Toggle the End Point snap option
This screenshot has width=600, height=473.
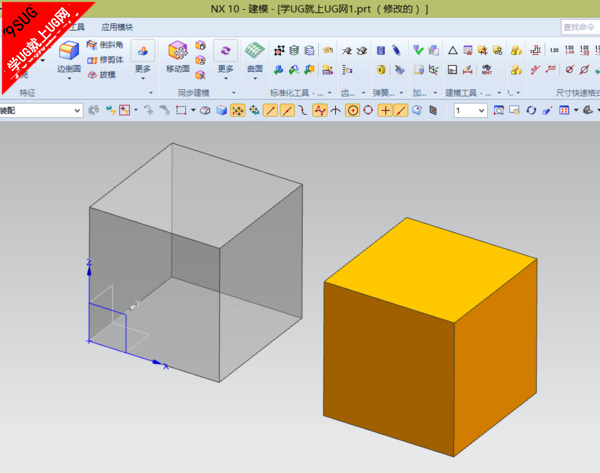pyautogui.click(x=271, y=111)
